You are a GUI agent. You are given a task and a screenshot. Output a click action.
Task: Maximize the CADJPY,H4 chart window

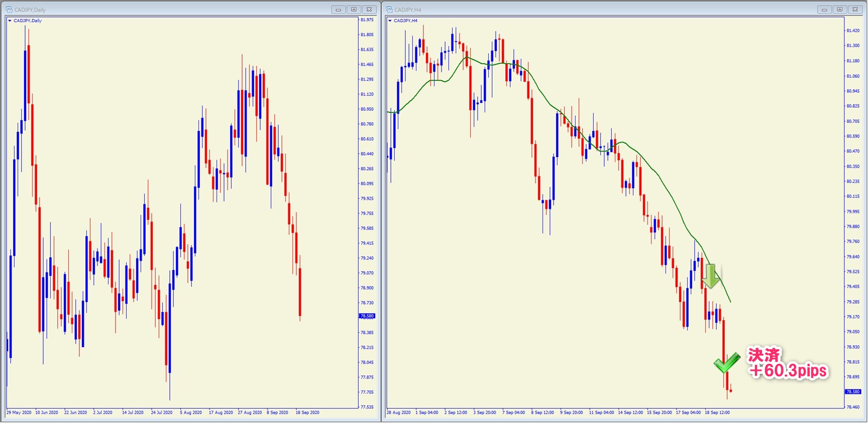839,10
